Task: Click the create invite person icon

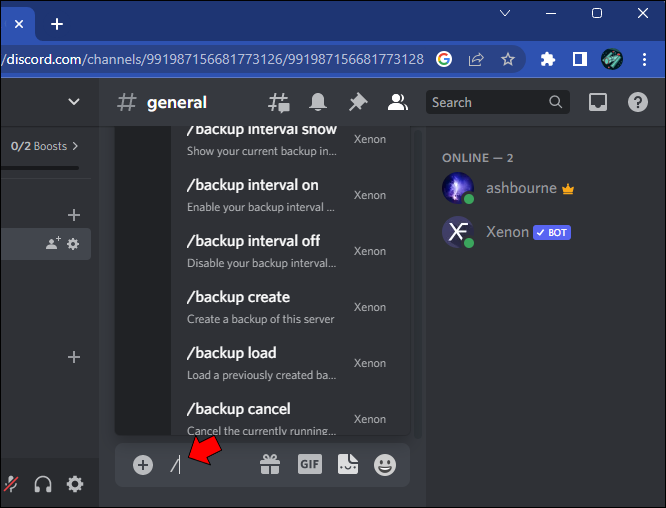Action: click(53, 243)
